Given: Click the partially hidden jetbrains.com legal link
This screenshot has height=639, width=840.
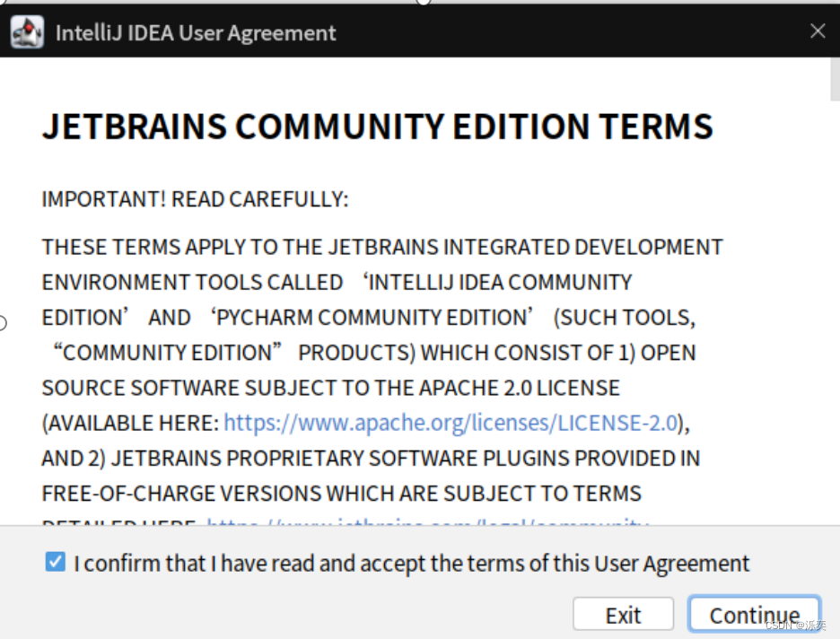Looking at the screenshot, I should (x=428, y=521).
